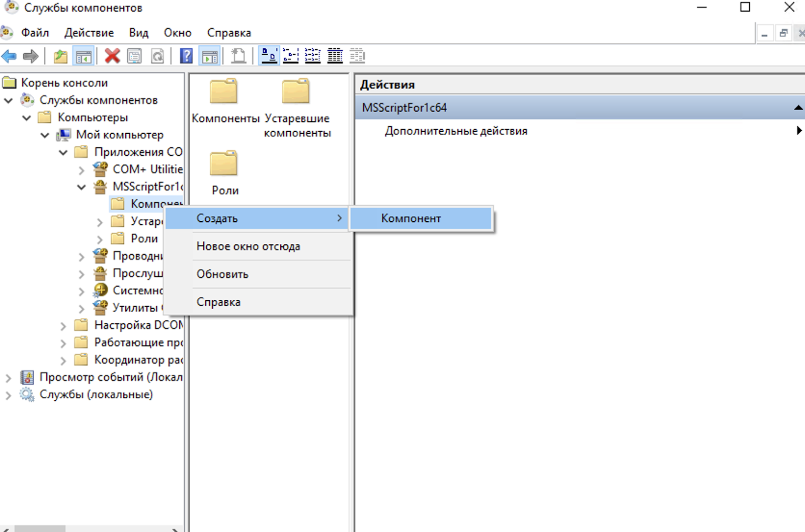Click the blue Back arrow in toolbar
Screen dimensions: 805x532
(x=10, y=56)
